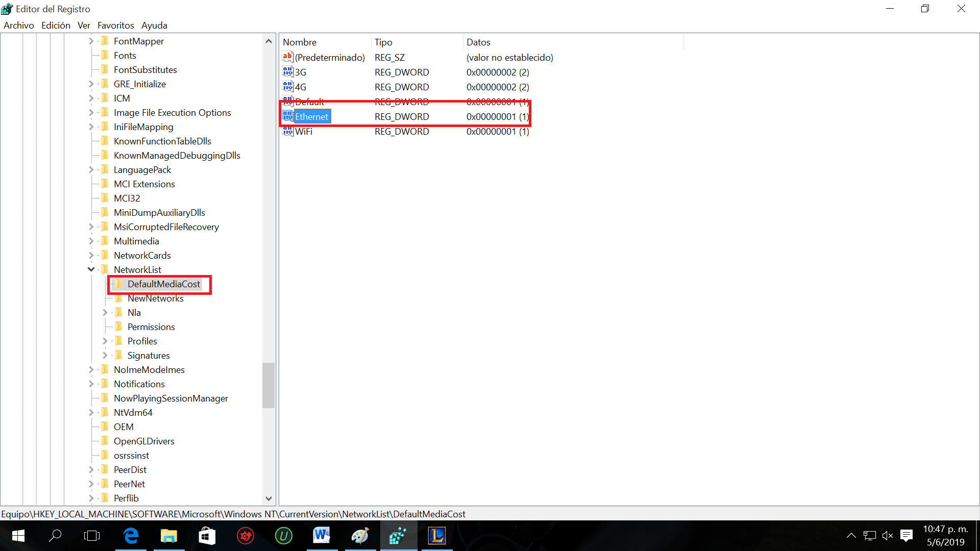This screenshot has width=980, height=551.
Task: Select the MiniDumpAuxiliaryDlls key
Action: click(159, 213)
